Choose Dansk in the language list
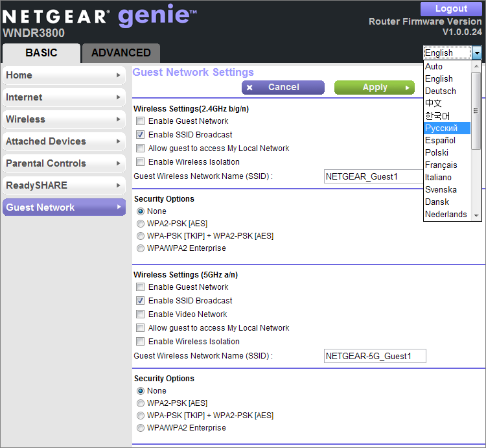The image size is (486, 448). tap(447, 202)
